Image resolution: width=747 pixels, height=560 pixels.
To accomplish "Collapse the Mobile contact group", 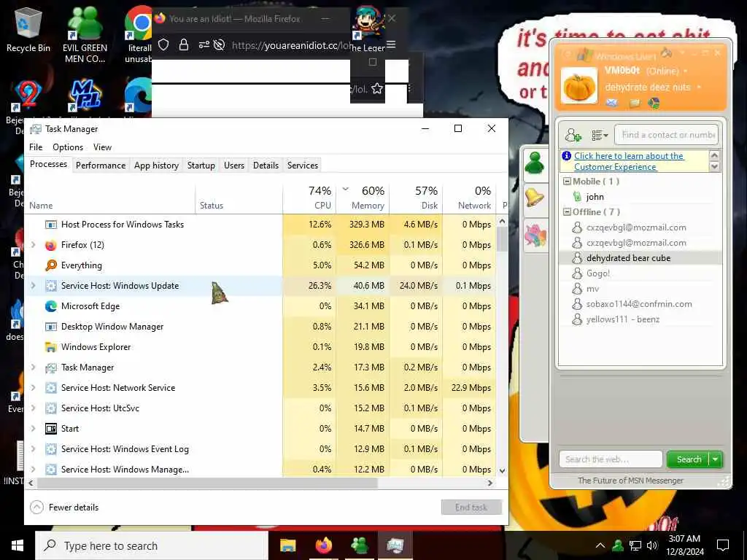I will coord(567,182).
